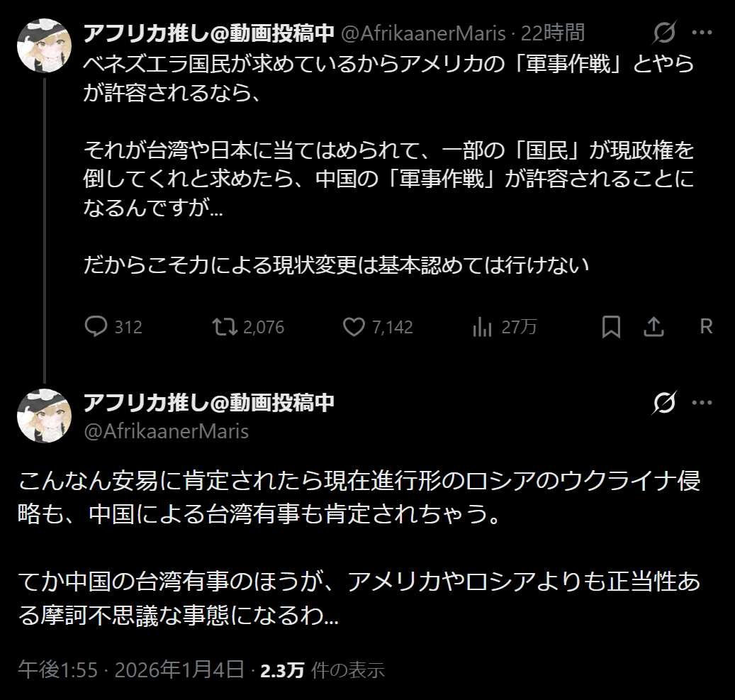
Task: Bookmark the first post
Action: coord(611,327)
